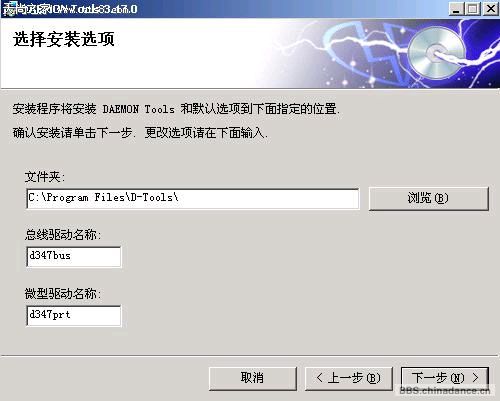Minimize the installer window
500x401 pixels.
pyautogui.click(x=456, y=9)
